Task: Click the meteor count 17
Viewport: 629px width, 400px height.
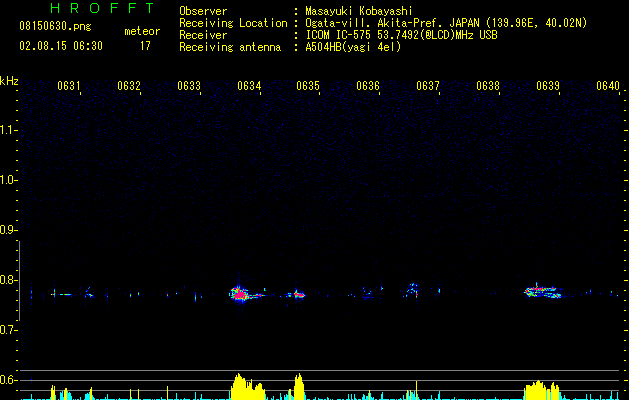Action: click(145, 46)
